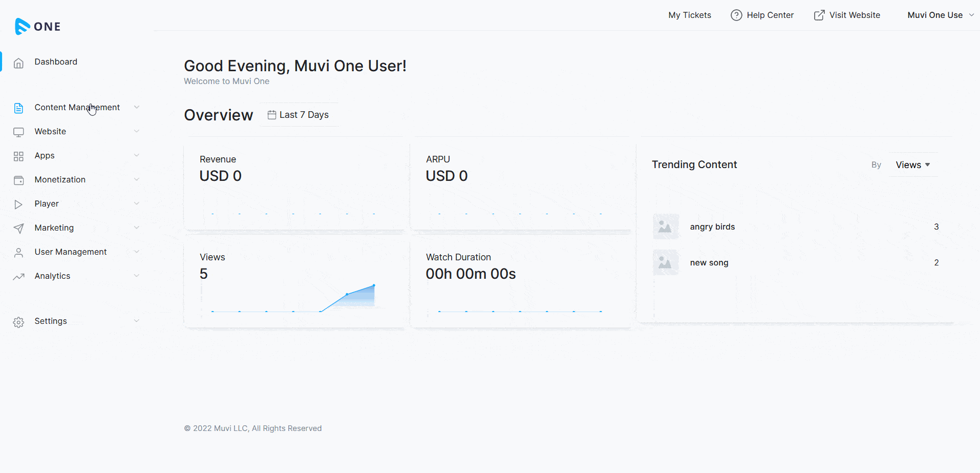Screen dimensions: 980x473
Task: Click the angry birds title
Action: click(x=712, y=227)
